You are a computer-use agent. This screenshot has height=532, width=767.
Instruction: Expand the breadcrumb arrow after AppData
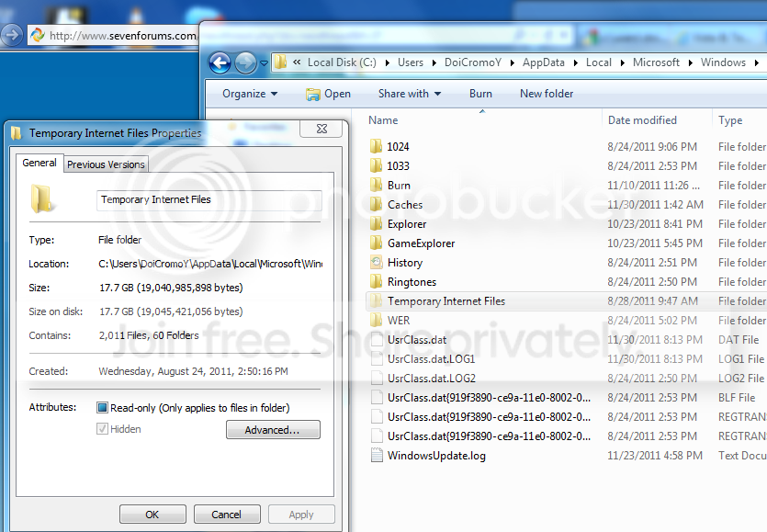click(575, 62)
